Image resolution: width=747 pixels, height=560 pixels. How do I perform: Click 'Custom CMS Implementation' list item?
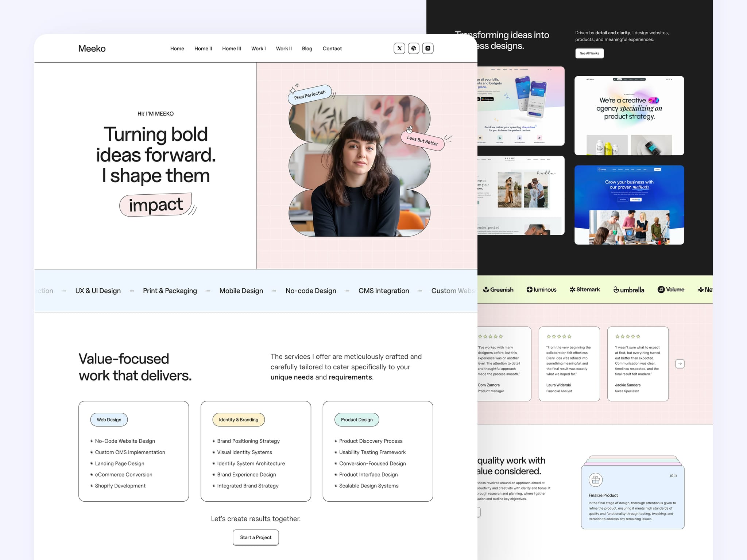point(130,452)
